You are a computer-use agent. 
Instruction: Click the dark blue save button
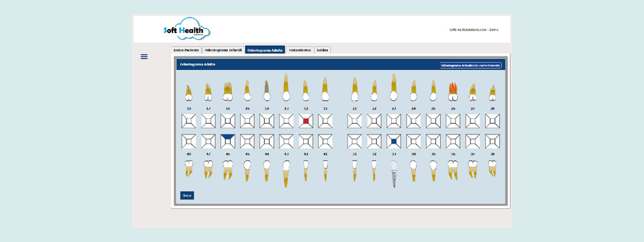[x=187, y=196]
